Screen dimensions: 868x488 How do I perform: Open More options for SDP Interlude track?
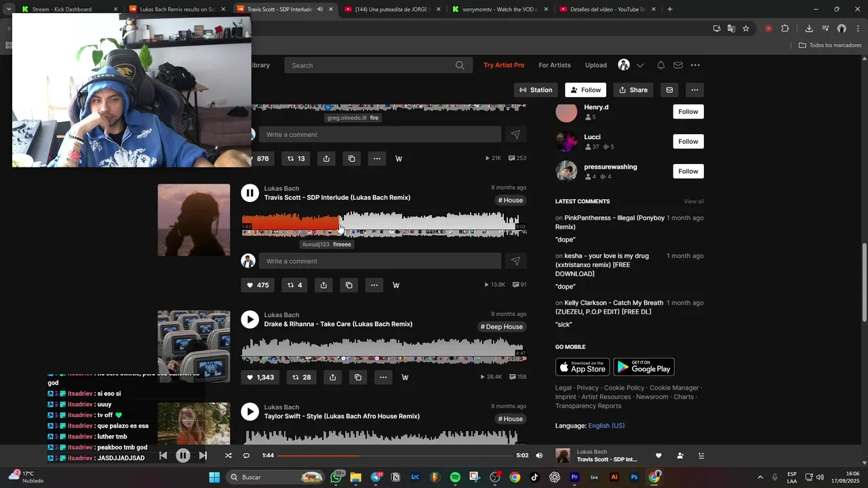click(374, 285)
